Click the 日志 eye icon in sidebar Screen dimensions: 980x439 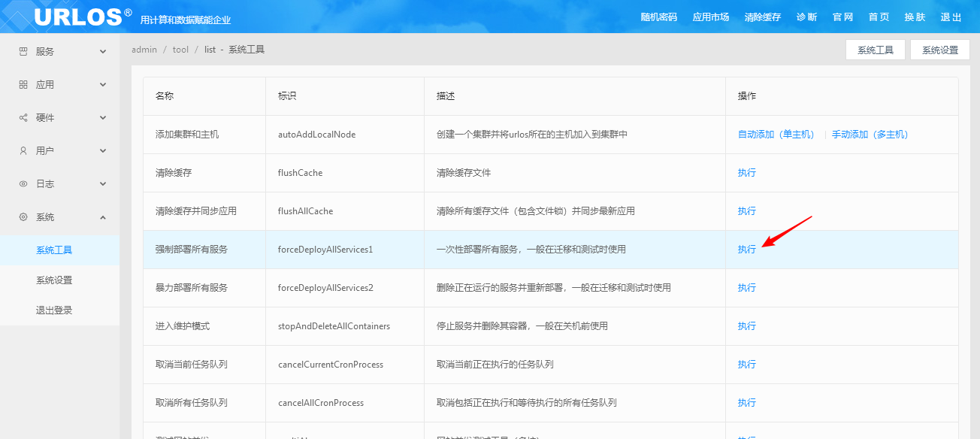23,184
